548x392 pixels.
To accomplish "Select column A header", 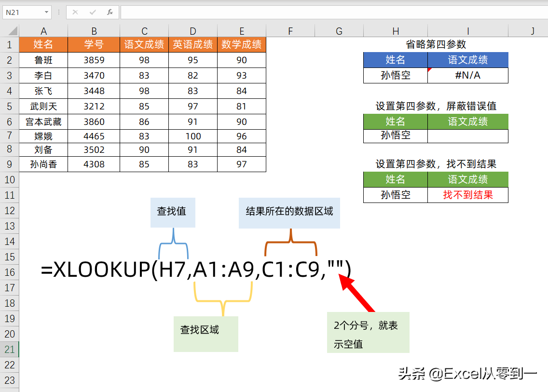I will pyautogui.click(x=43, y=31).
